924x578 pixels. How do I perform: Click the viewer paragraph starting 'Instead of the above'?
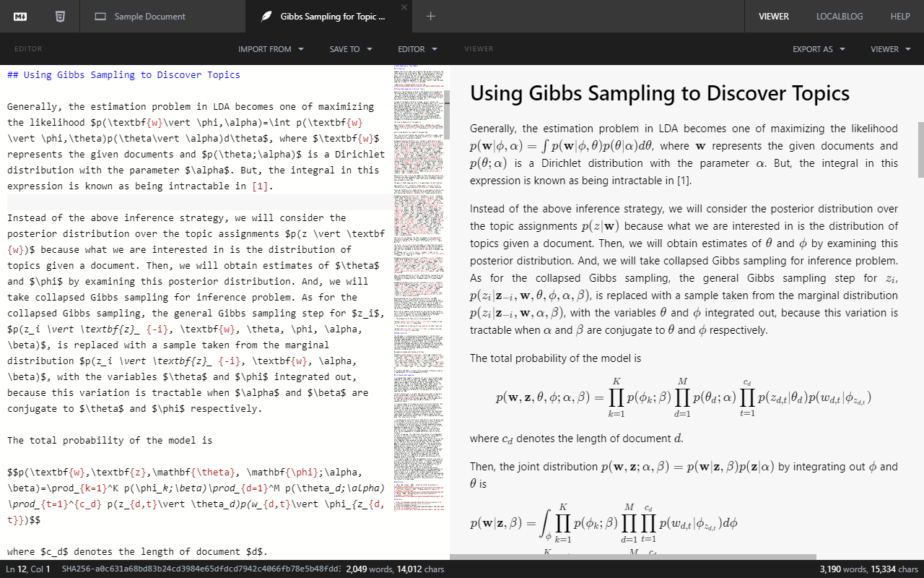[x=684, y=269]
